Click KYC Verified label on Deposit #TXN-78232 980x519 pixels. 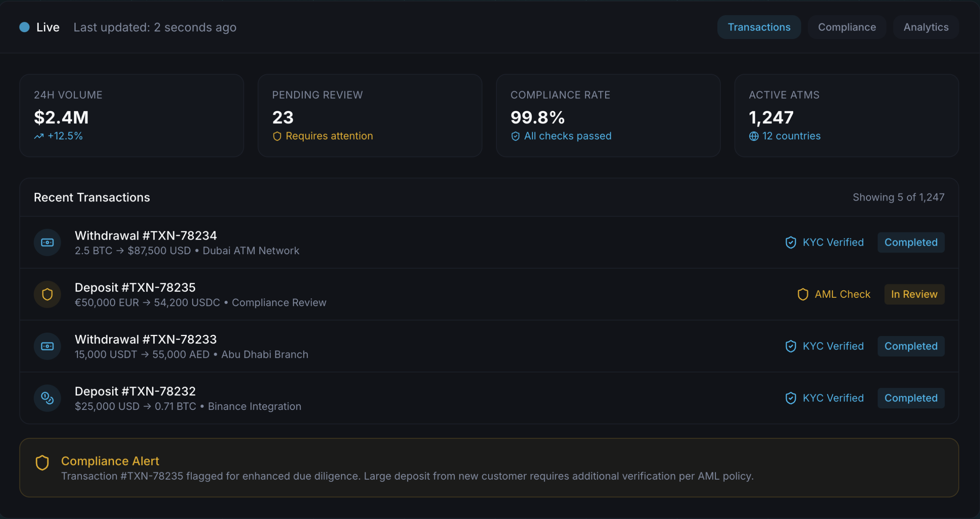(x=833, y=398)
